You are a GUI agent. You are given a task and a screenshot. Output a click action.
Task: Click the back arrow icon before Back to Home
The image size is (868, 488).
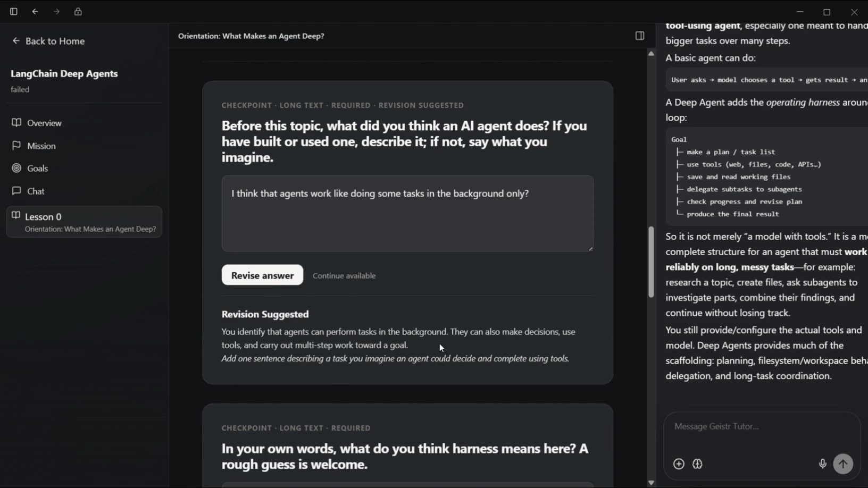16,40
